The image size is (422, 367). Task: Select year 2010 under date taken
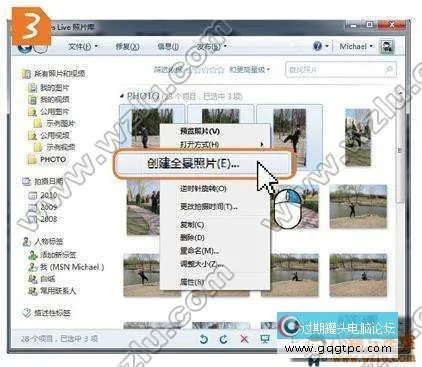[49, 195]
